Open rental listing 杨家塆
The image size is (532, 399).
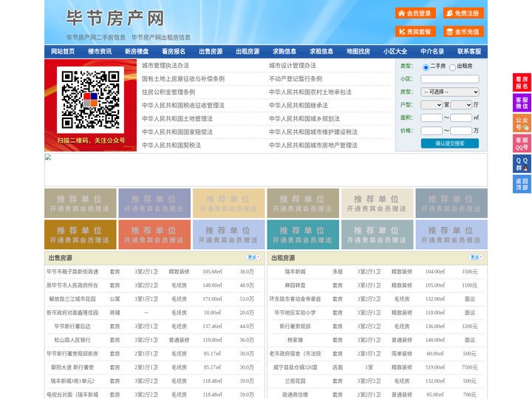[295, 340]
